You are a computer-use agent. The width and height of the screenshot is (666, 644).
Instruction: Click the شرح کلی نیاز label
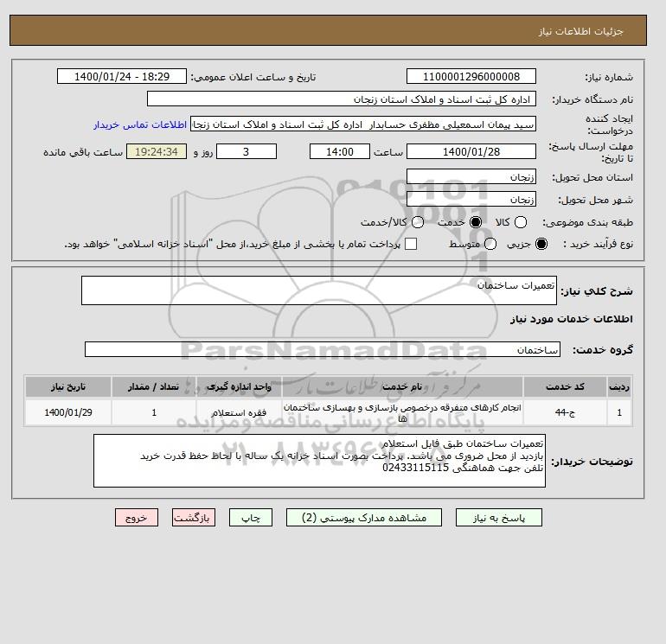click(597, 291)
